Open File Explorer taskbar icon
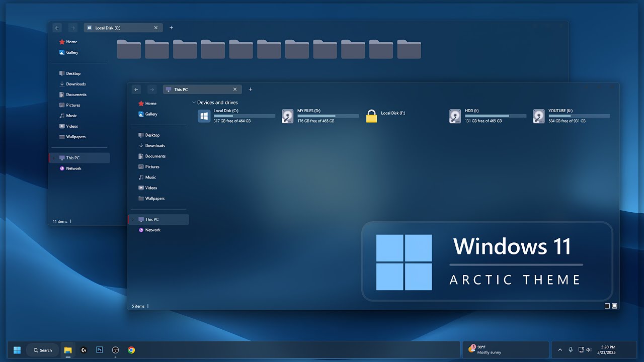644x362 pixels. click(68, 350)
